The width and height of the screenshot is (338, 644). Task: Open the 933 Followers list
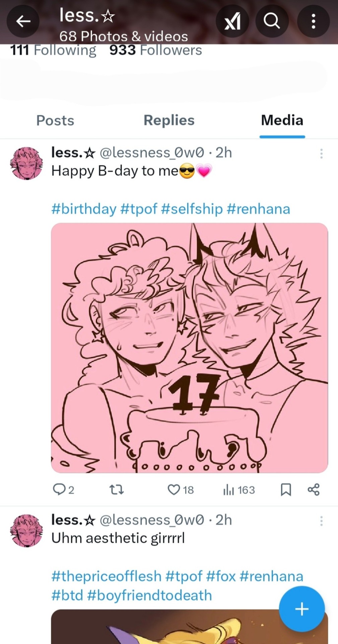(156, 50)
